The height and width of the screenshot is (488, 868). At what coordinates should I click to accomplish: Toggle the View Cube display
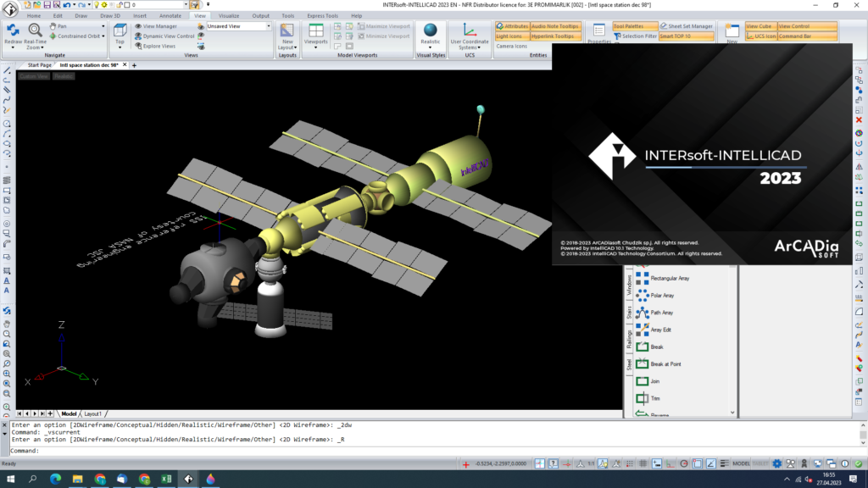click(x=759, y=26)
